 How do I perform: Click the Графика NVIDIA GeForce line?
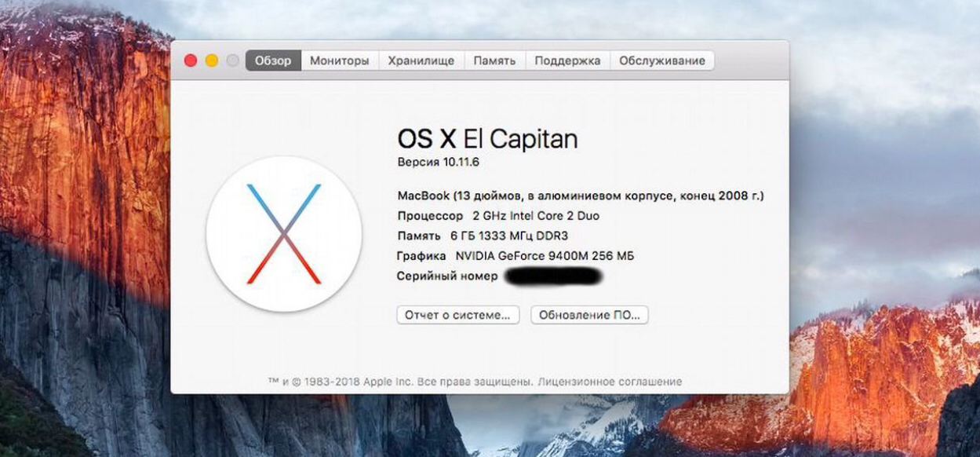[516, 256]
